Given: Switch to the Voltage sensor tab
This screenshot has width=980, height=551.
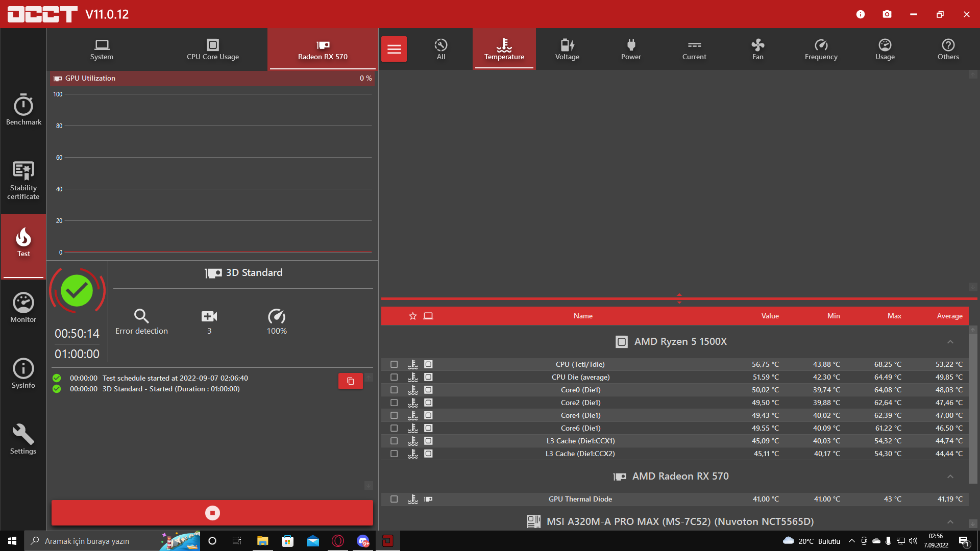Looking at the screenshot, I should click(x=567, y=49).
